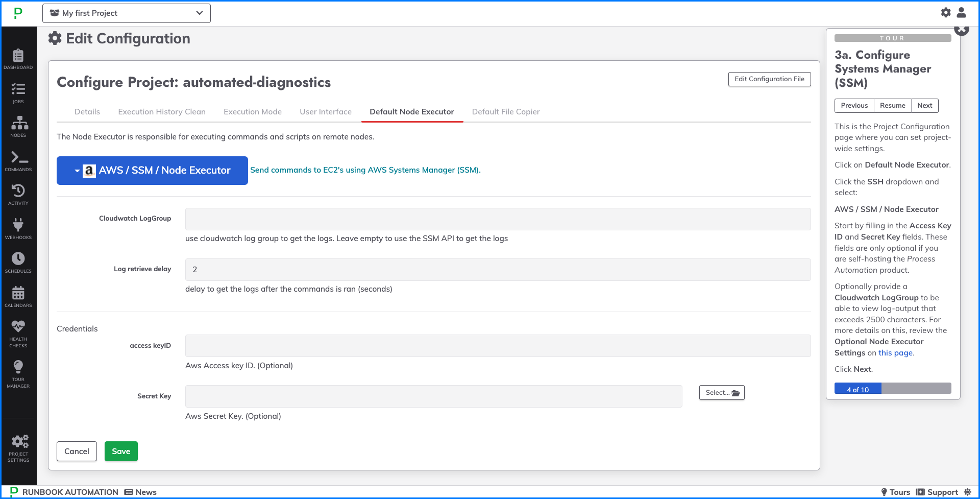This screenshot has height=499, width=980.
Task: Focus the Cloudwatch LogGroup input field
Action: pyautogui.click(x=498, y=219)
